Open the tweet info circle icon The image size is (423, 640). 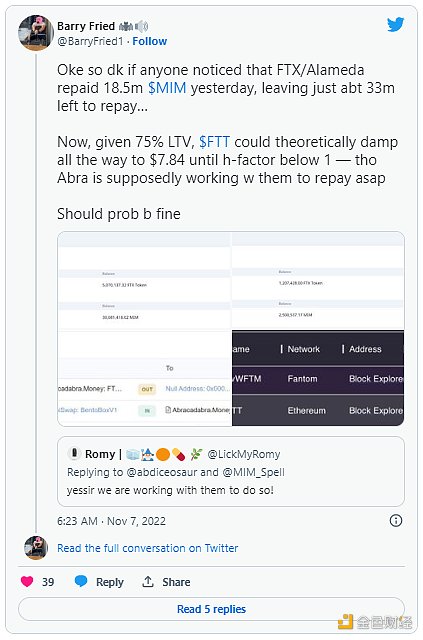tap(396, 520)
